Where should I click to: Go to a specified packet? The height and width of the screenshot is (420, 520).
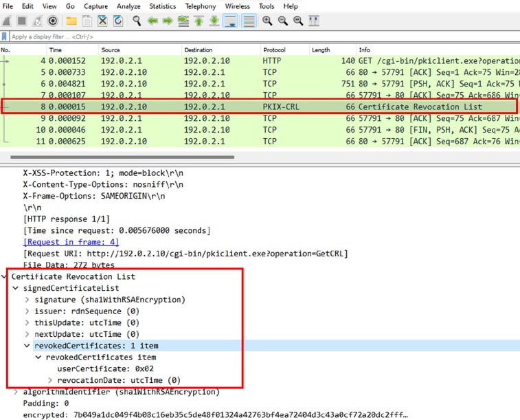coord(183,21)
